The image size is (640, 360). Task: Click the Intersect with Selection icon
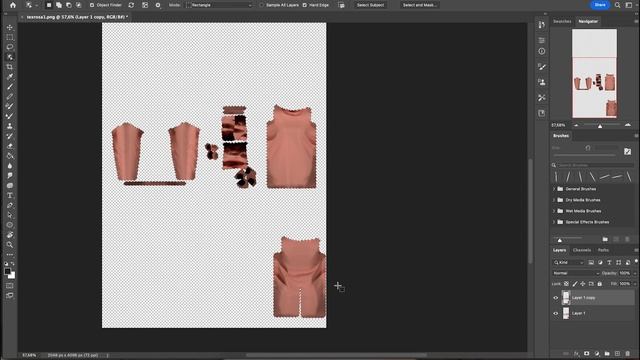pos(78,5)
